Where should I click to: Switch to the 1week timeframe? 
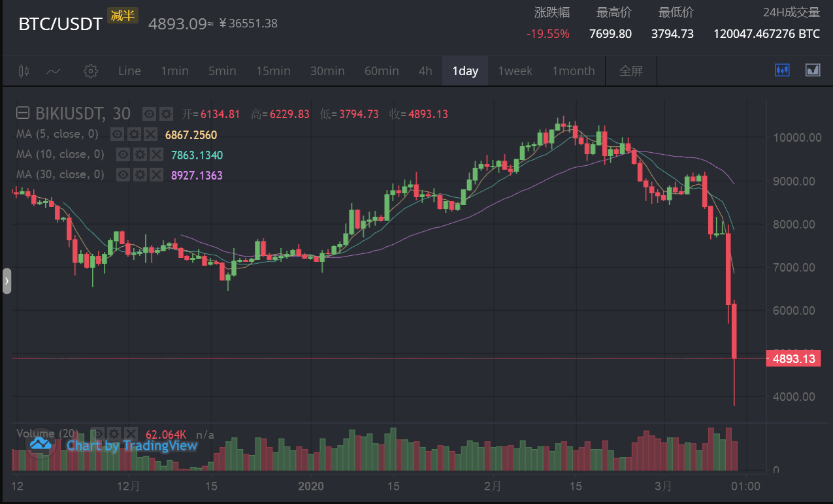point(515,71)
